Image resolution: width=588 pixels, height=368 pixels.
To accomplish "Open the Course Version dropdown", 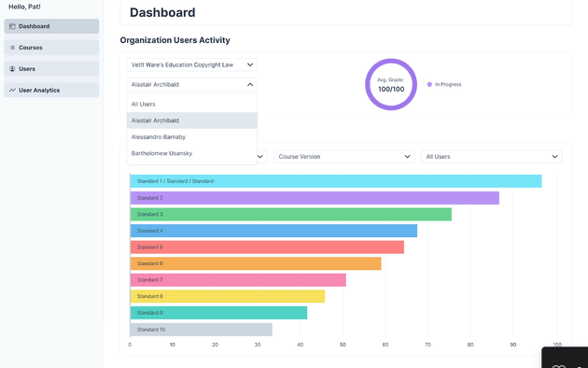I will click(x=344, y=156).
